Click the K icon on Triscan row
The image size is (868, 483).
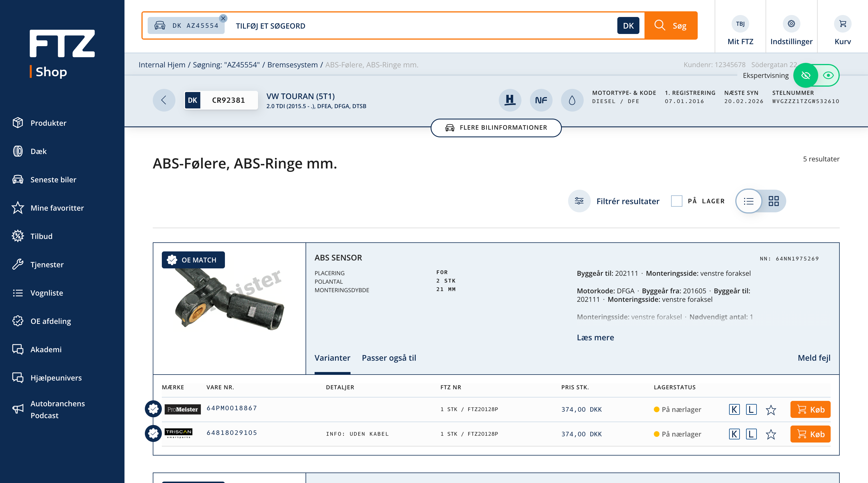734,434
